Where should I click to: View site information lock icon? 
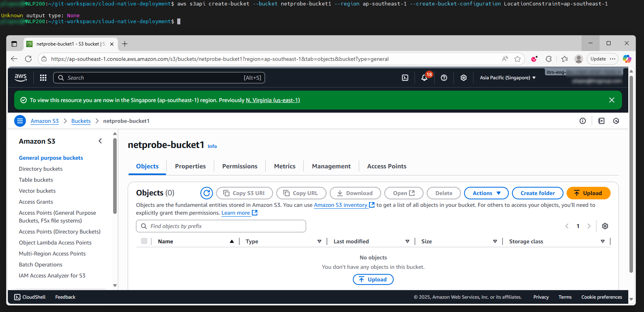44,59
